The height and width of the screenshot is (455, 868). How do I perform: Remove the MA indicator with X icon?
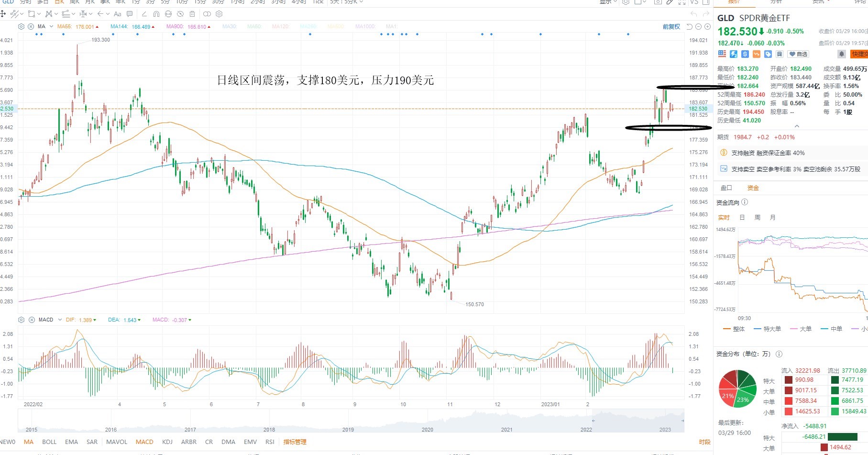31,27
